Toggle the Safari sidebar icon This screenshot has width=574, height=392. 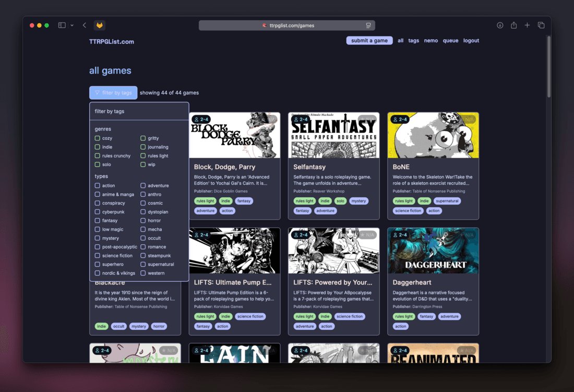pos(62,25)
